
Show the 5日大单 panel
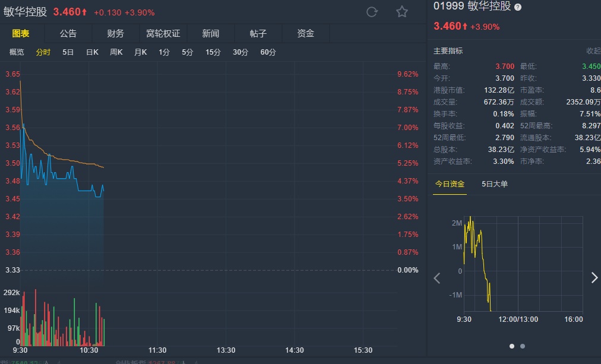pyautogui.click(x=495, y=184)
